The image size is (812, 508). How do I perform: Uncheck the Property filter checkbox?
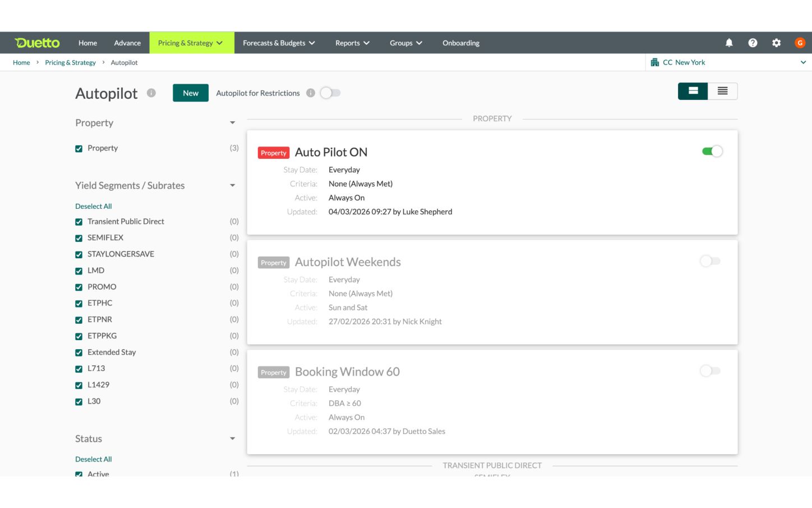click(x=79, y=149)
